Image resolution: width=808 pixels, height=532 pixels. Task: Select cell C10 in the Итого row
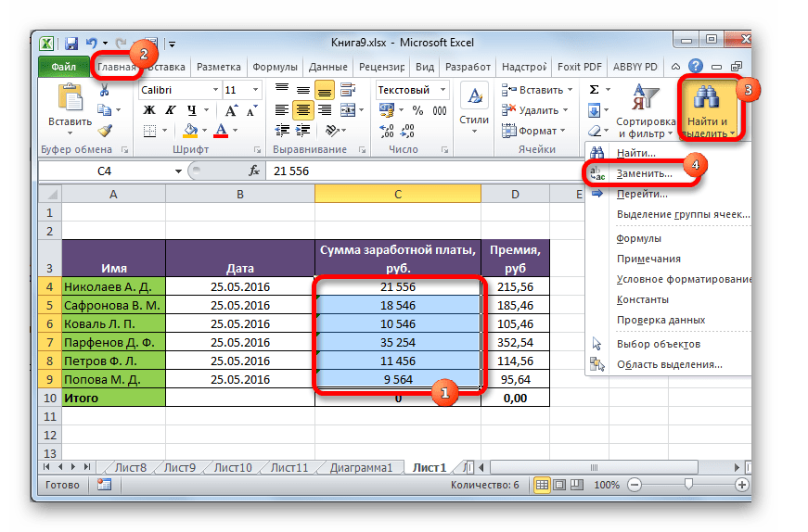(x=397, y=397)
